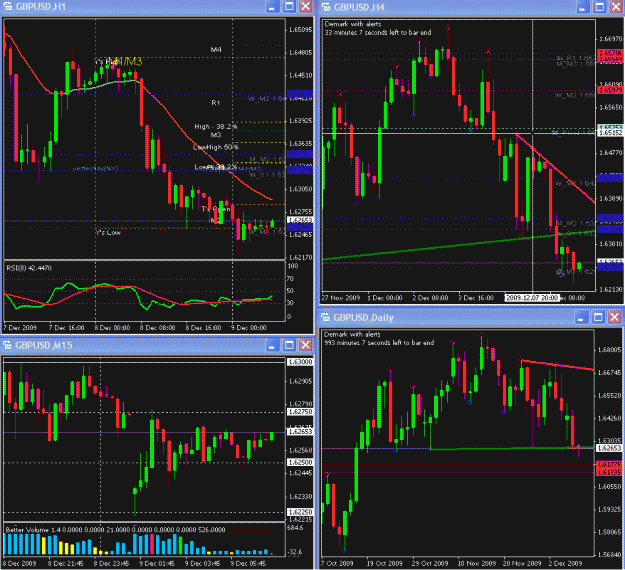Image resolution: width=625 pixels, height=570 pixels.
Task: Click '9 Dec 01:45' on the M15 time axis
Action: coord(157,563)
